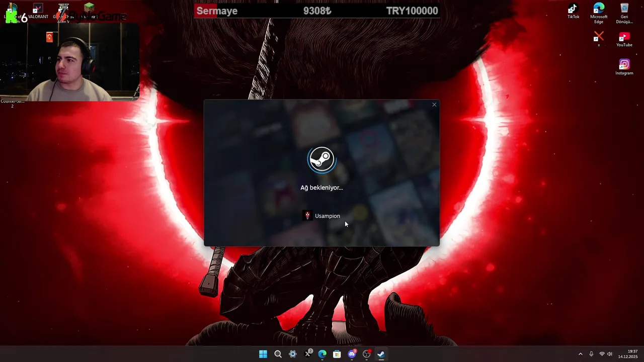Open the Windows Start menu

pyautogui.click(x=263, y=354)
